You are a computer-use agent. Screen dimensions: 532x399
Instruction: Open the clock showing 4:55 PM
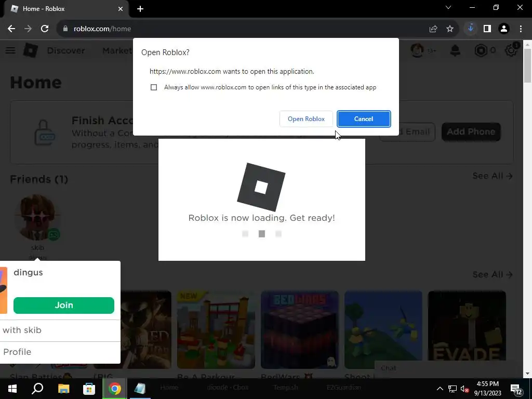pos(487,389)
